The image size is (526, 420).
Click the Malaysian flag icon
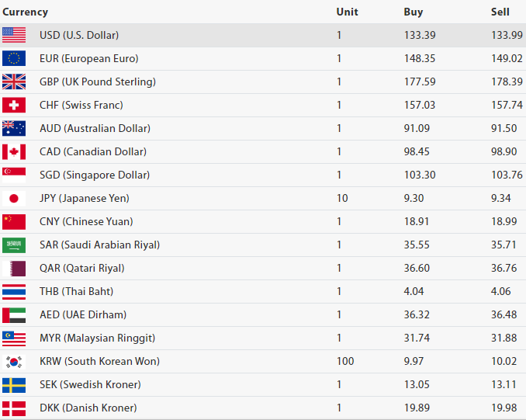click(x=14, y=338)
